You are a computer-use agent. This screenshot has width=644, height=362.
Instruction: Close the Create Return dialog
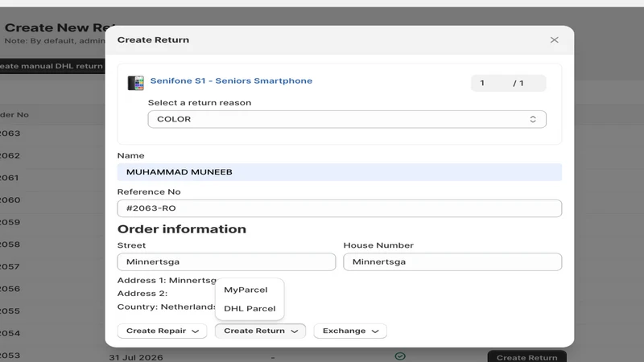(x=554, y=39)
